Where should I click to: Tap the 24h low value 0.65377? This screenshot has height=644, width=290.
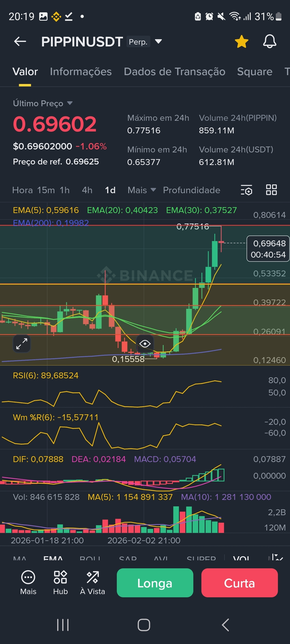pyautogui.click(x=144, y=162)
